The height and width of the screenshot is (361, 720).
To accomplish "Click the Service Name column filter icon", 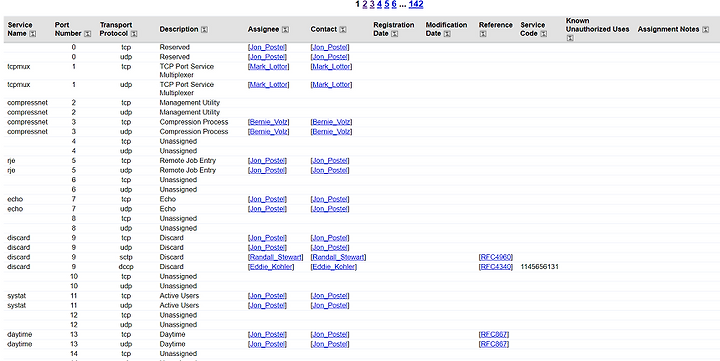I will 33,34.
